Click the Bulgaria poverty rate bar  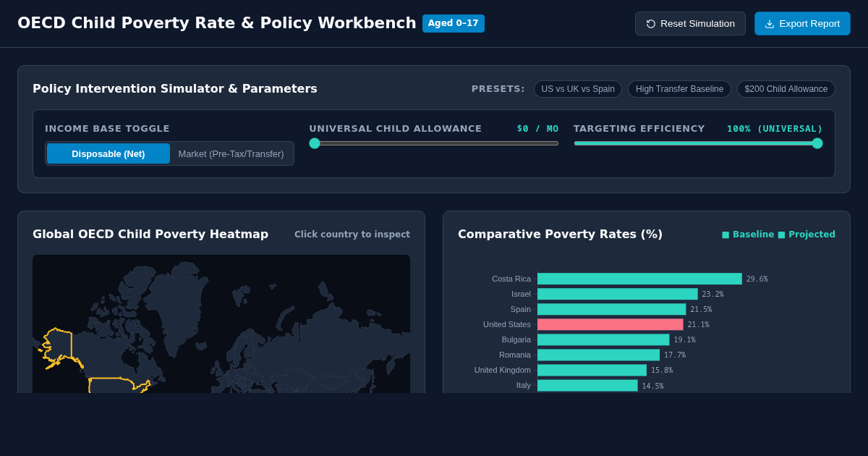pyautogui.click(x=603, y=339)
